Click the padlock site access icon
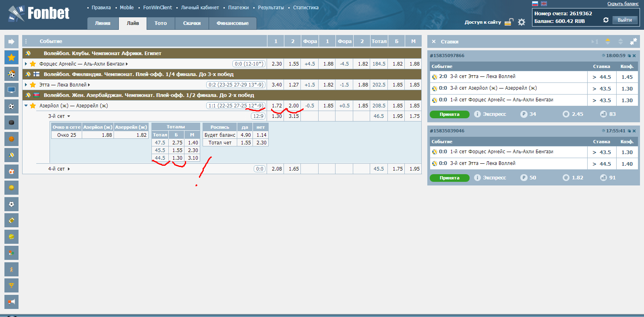The height and width of the screenshot is (317, 644). click(509, 22)
